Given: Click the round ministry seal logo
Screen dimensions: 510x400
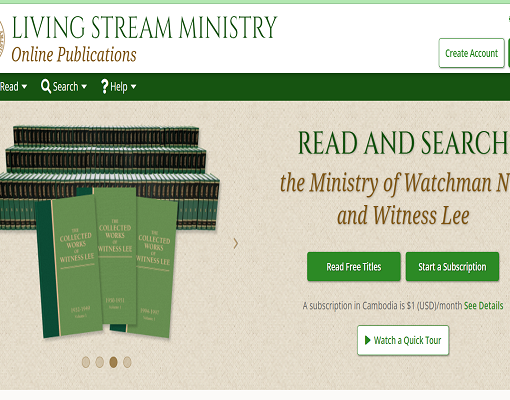Looking at the screenshot, I should point(2,39).
